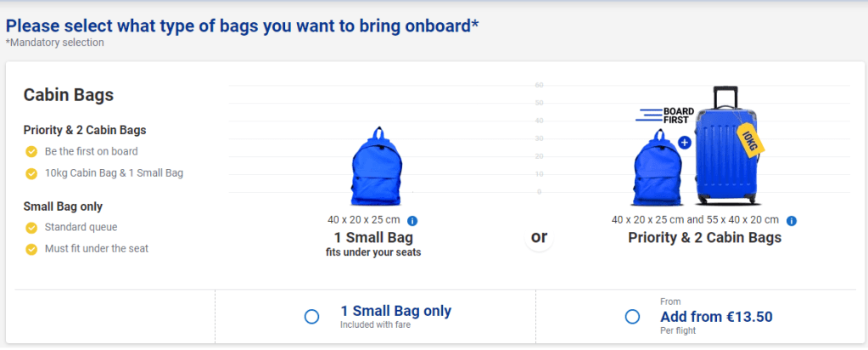Click checkmark next to 10kg Cabin Bag & 1 Small Bag
Image resolution: width=868 pixels, height=350 pixels.
click(x=31, y=173)
